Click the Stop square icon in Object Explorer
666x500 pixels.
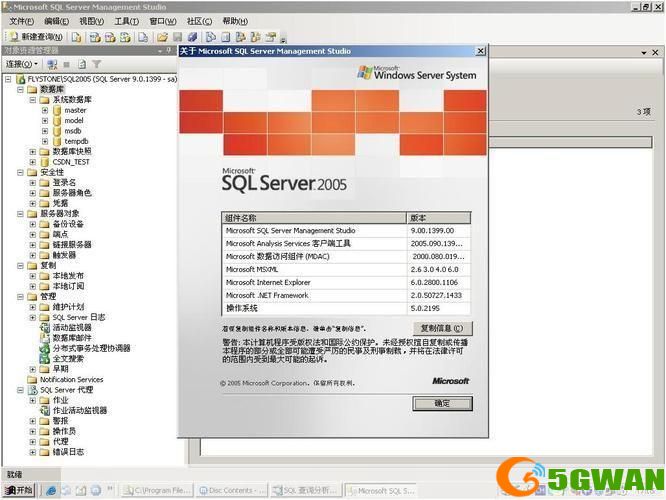[x=67, y=65]
